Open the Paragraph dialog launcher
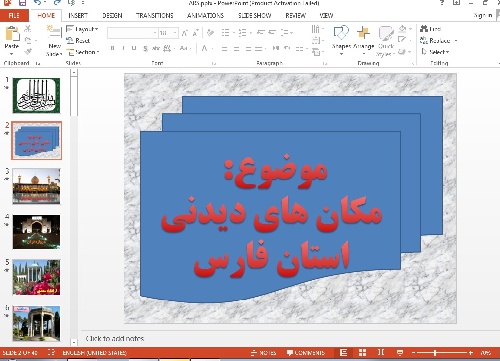Viewport: 500px width, 361px height. pyautogui.click(x=325, y=63)
